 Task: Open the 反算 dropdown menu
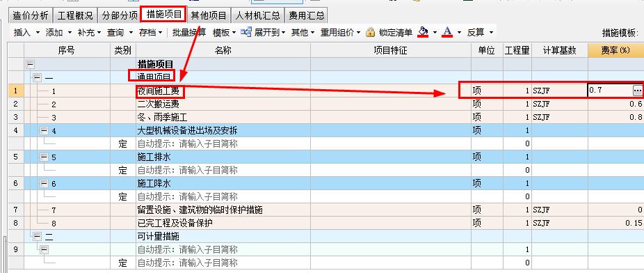(480, 33)
